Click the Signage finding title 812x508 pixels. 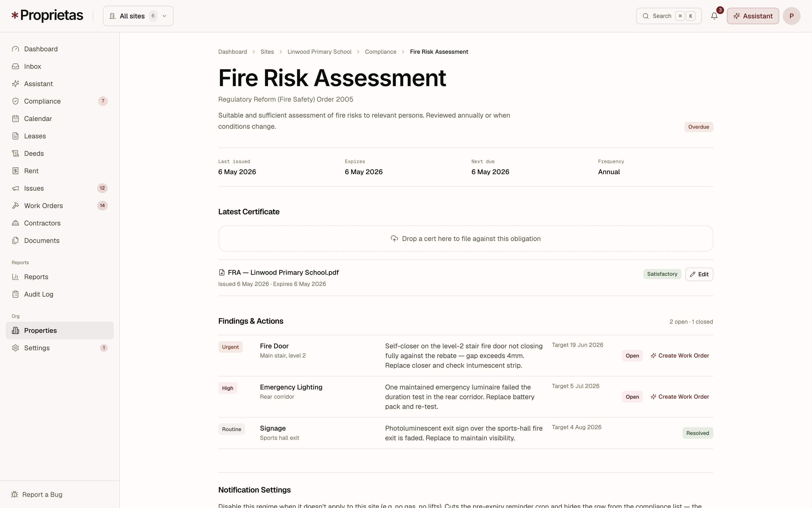click(273, 428)
